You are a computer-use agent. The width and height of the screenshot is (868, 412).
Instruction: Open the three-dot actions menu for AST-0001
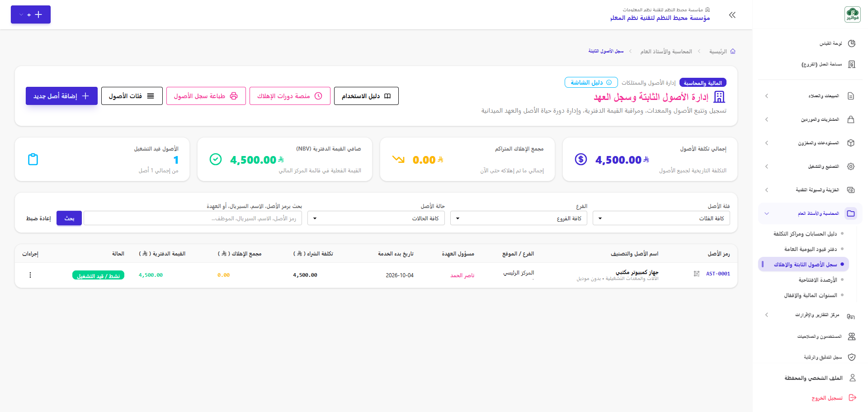(x=30, y=275)
